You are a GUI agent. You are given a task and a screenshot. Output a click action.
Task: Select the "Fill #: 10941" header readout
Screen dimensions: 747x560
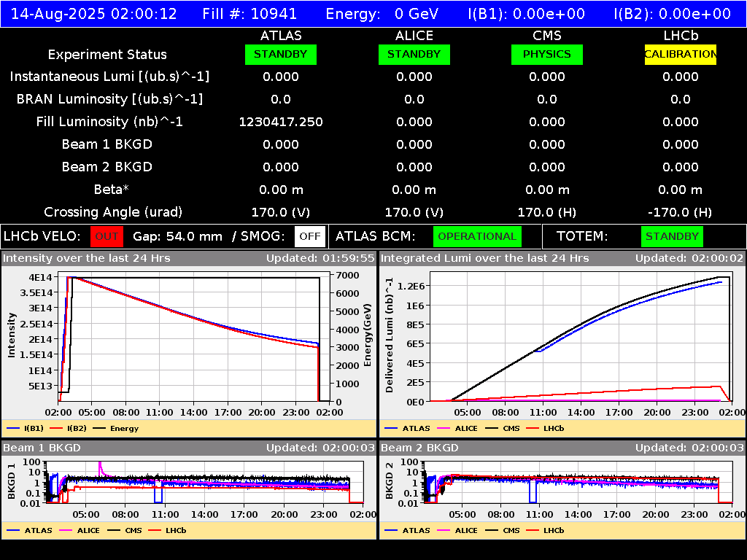(x=249, y=14)
